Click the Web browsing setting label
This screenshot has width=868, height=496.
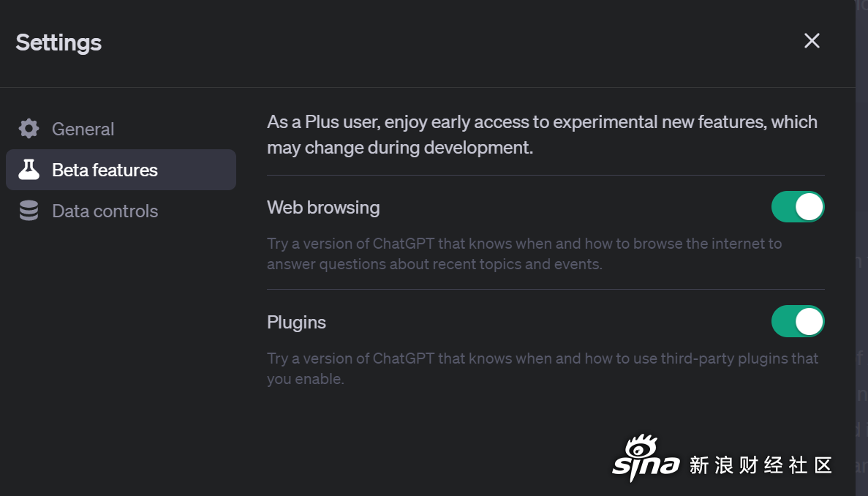point(323,208)
